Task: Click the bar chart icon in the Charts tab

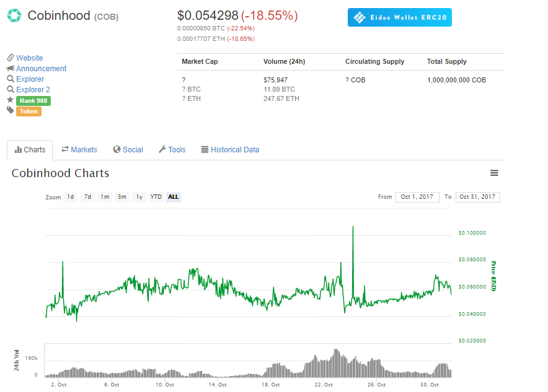Action: (18, 150)
